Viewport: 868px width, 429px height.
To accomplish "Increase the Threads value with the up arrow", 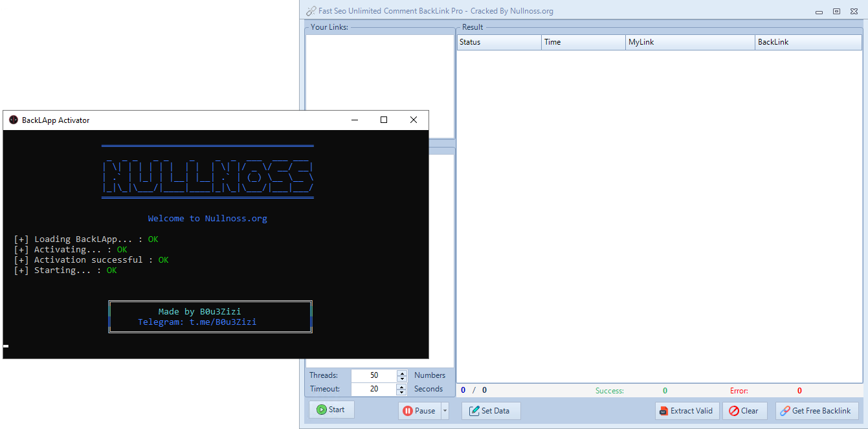I will pos(402,373).
